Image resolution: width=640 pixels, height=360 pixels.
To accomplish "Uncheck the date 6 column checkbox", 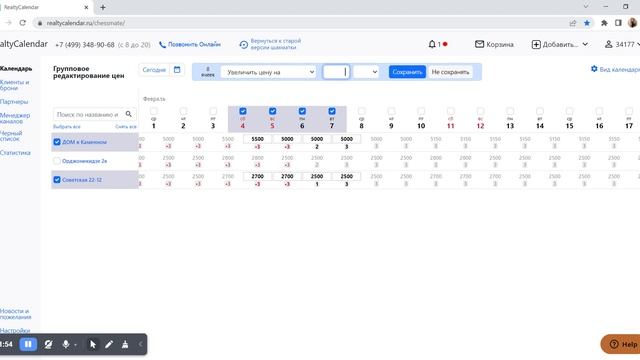I will pos(302,111).
